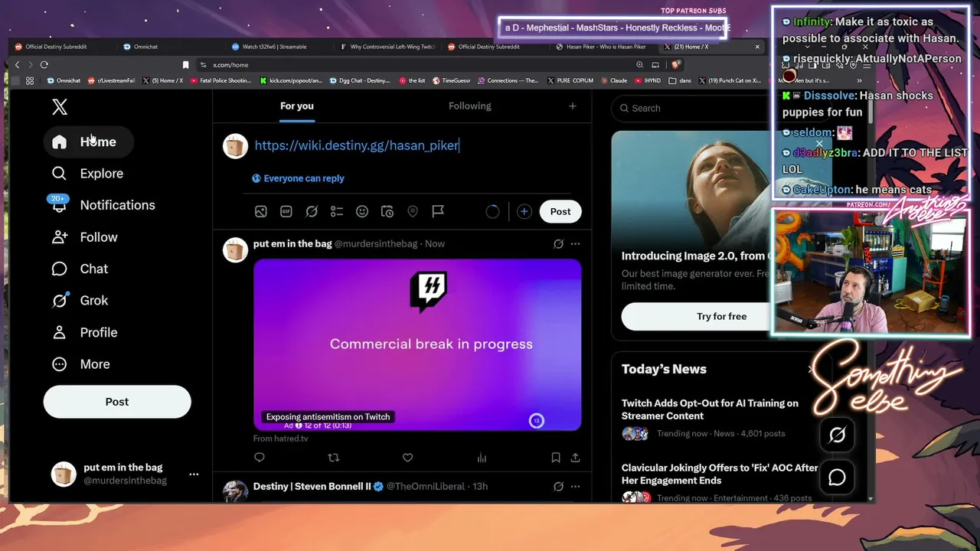The image size is (980, 551).
Task: Click the large sidebar Post button
Action: coord(117,402)
